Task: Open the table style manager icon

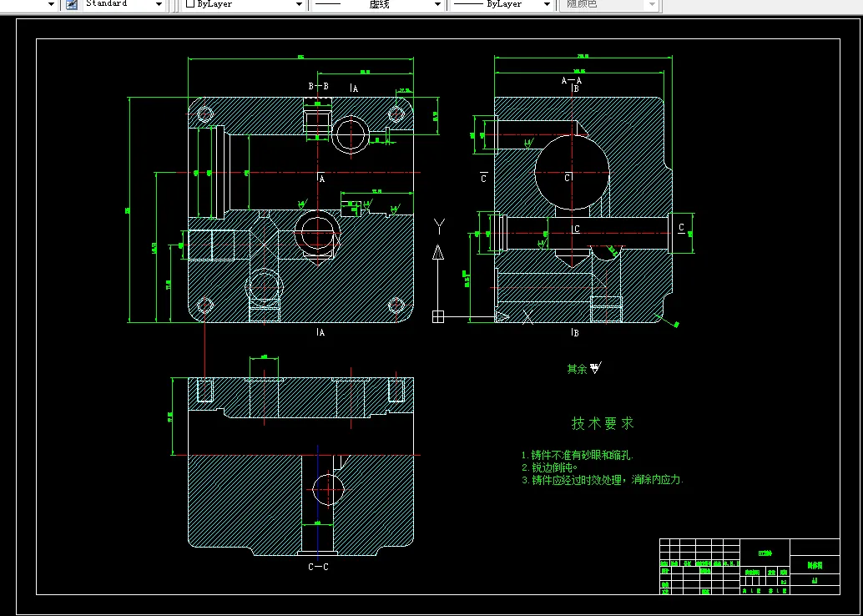Action: 72,4
